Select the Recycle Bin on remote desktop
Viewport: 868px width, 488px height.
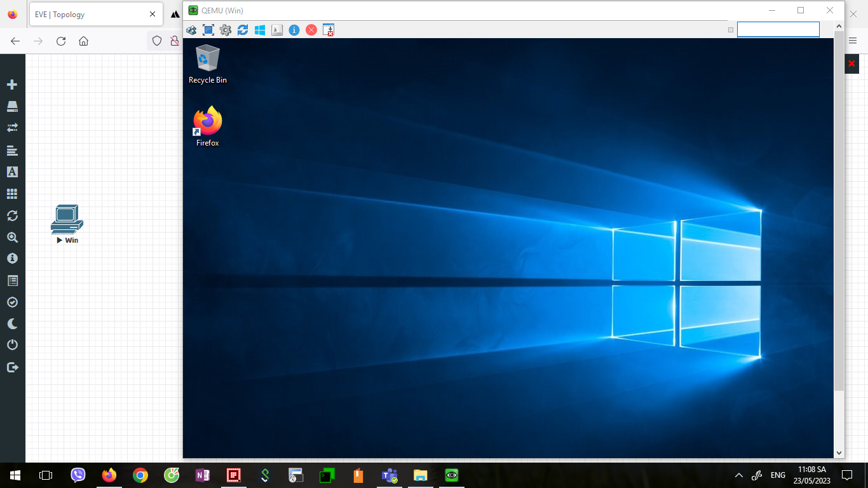point(208,64)
